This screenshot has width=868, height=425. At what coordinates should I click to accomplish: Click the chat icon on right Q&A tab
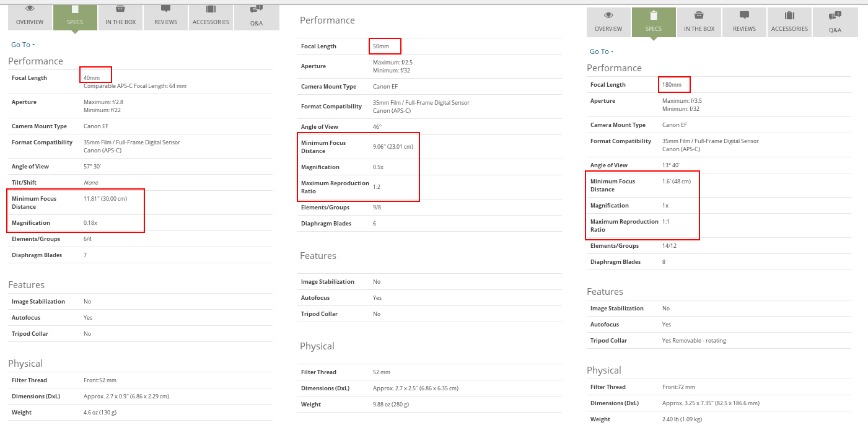835,15
